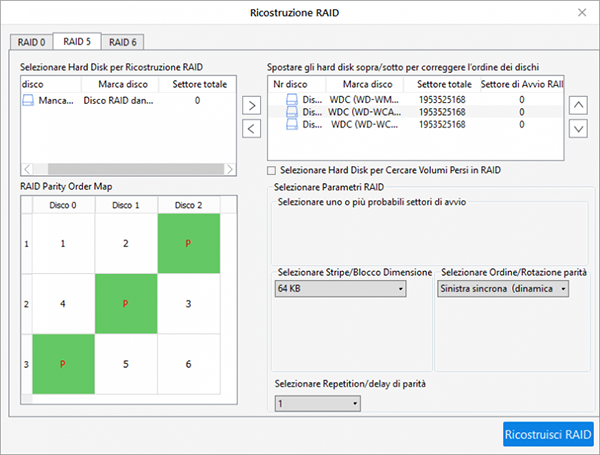
Task: Click block 6 cell in parity map
Action: click(x=189, y=364)
